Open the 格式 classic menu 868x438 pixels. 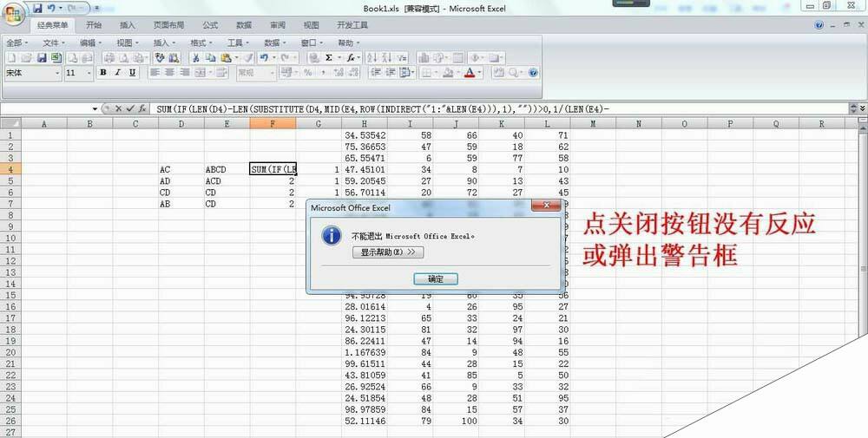(x=201, y=42)
